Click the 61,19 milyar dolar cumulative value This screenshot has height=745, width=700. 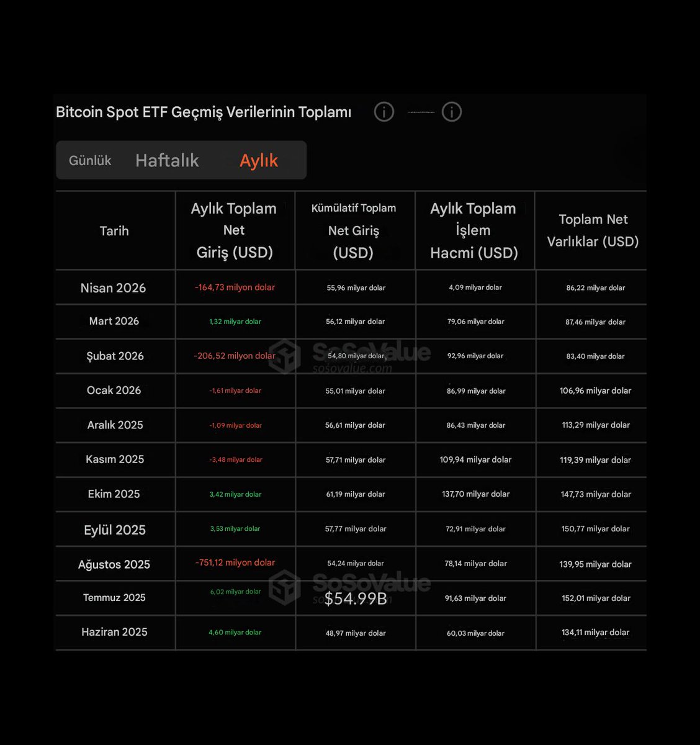click(x=356, y=494)
